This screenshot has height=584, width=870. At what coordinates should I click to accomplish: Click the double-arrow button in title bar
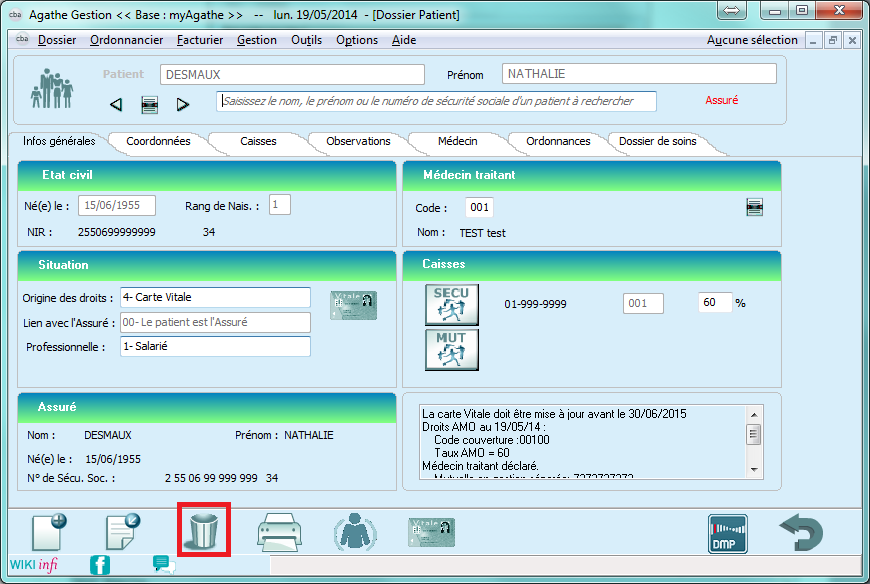[731, 10]
